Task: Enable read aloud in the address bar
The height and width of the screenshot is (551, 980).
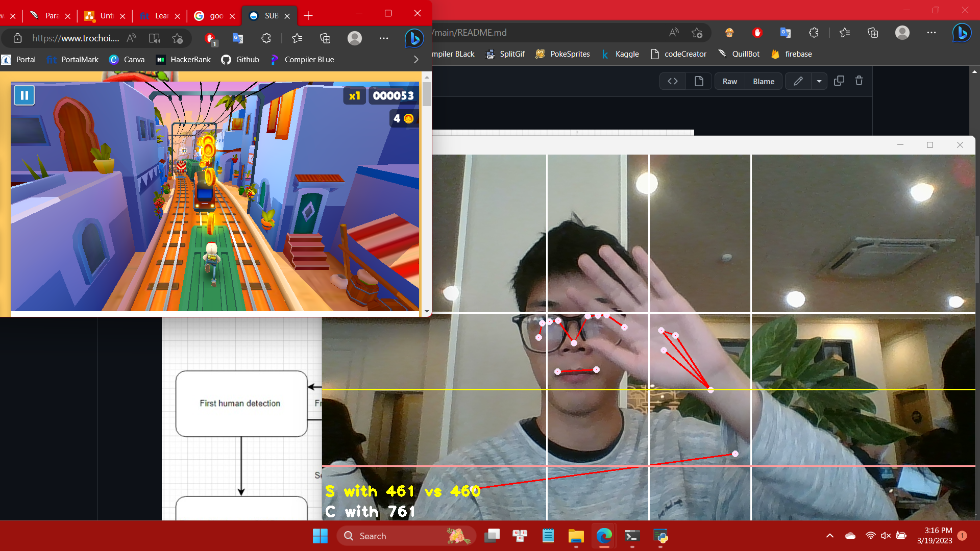Action: [x=673, y=32]
